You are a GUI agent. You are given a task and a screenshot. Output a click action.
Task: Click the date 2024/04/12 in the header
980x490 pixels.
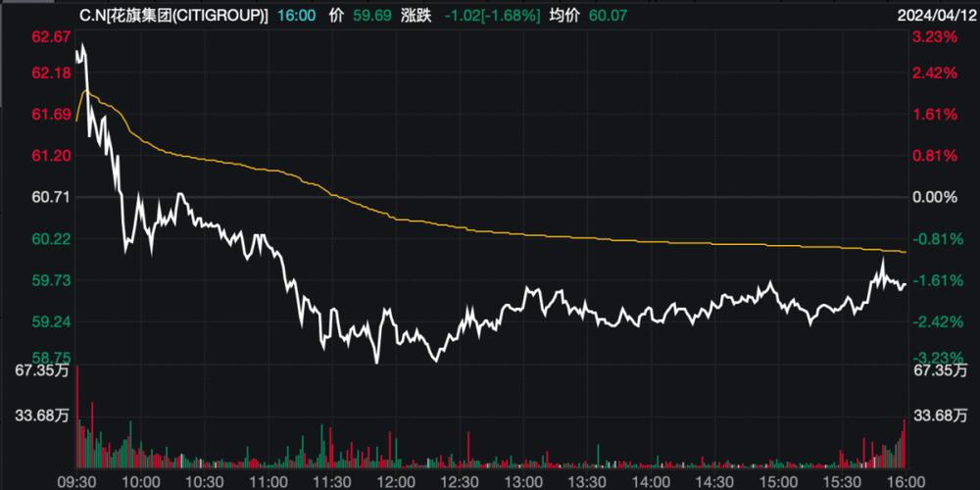pos(935,16)
